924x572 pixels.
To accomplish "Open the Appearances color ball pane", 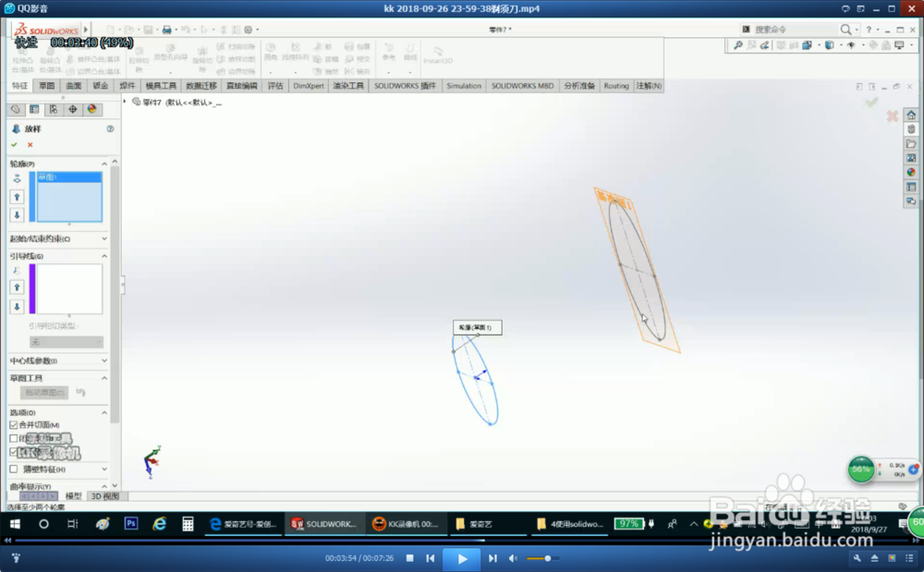I will pyautogui.click(x=911, y=173).
